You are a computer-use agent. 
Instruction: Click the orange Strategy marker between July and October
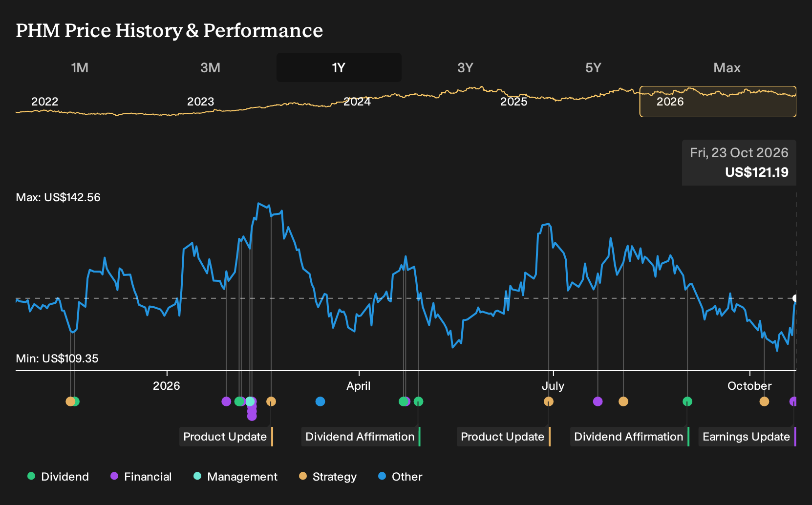click(623, 401)
